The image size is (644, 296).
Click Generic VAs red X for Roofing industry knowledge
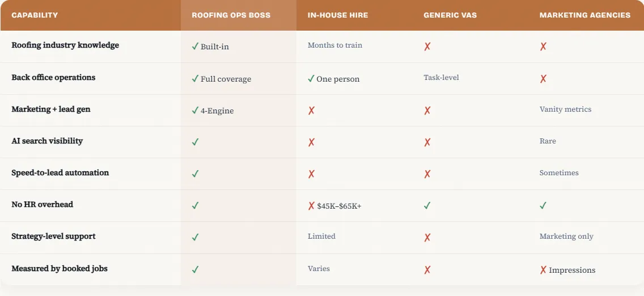[427, 46]
